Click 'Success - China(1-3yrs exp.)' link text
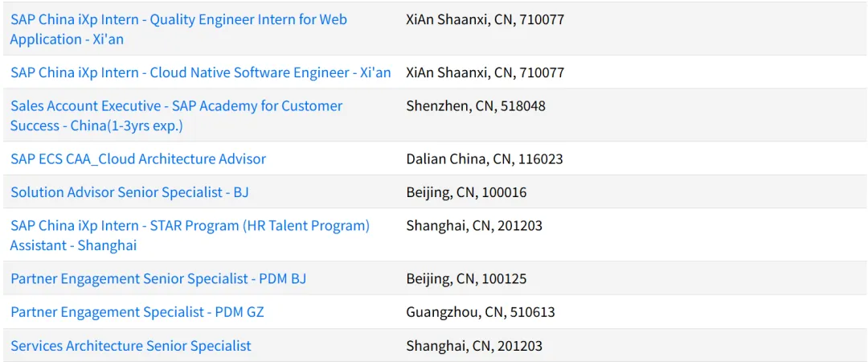This screenshot has width=868, height=362. (96, 125)
